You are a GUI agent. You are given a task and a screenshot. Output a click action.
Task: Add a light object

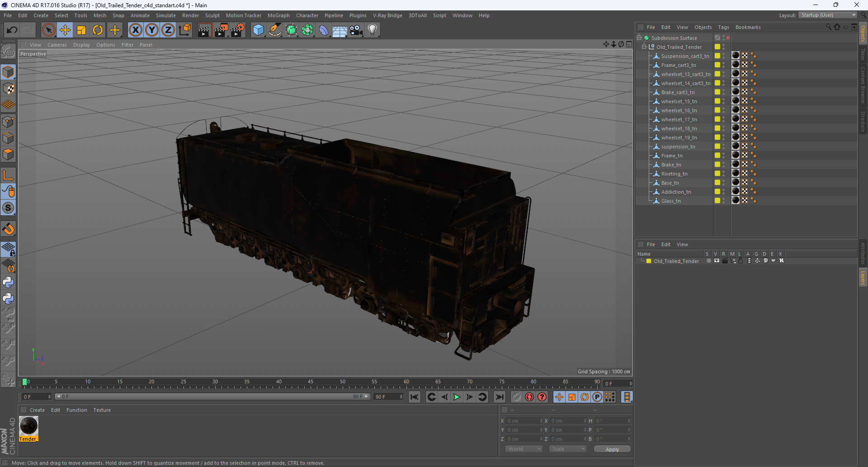point(373,30)
